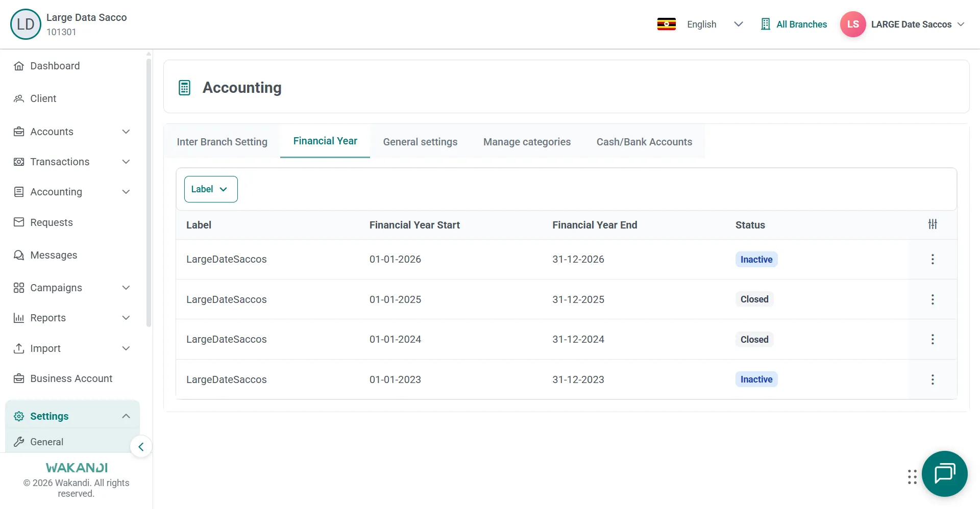Image resolution: width=980 pixels, height=509 pixels.
Task: Open the Label filter dropdown
Action: pyautogui.click(x=211, y=189)
